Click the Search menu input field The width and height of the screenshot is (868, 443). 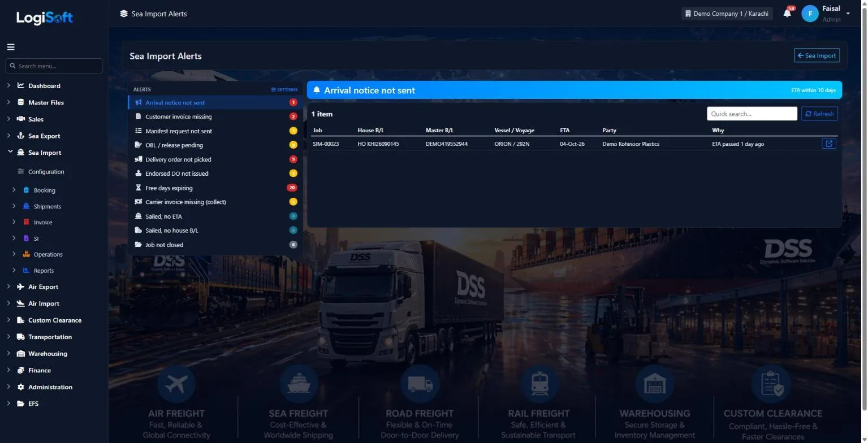pyautogui.click(x=54, y=66)
